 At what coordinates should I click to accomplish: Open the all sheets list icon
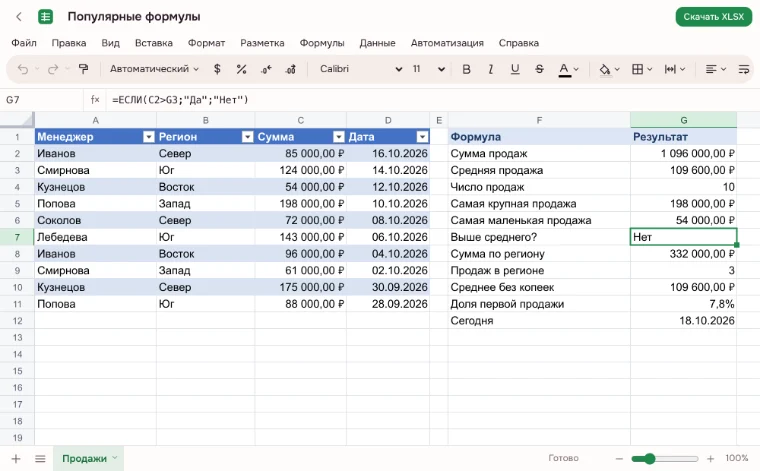[40, 458]
